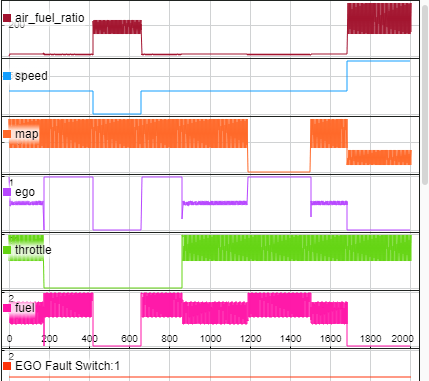
Task: Click the 600 time axis tick label
Action: 130,339
